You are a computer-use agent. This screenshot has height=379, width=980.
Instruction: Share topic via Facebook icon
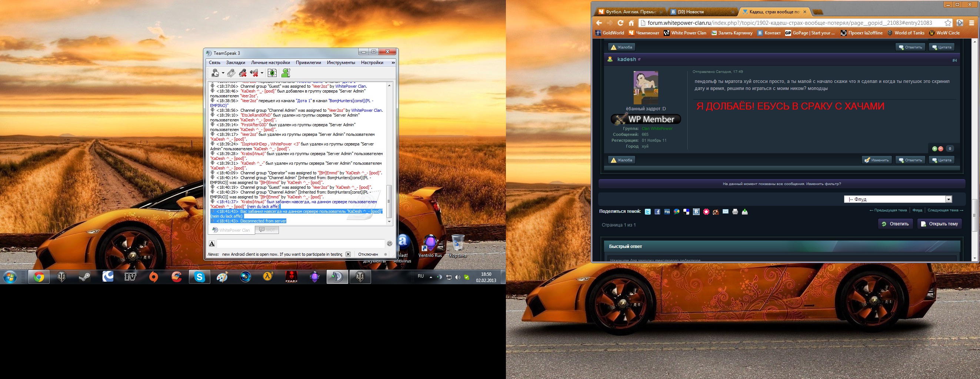click(657, 212)
